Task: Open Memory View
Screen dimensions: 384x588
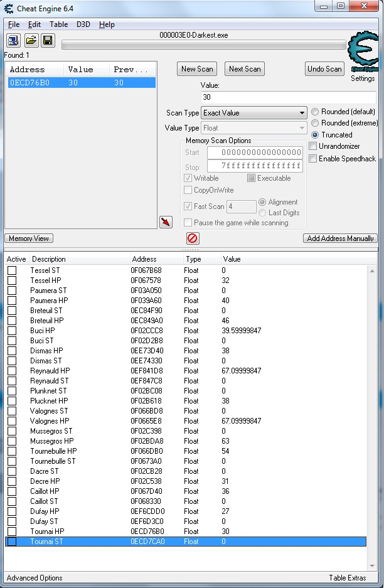Action: [29, 238]
